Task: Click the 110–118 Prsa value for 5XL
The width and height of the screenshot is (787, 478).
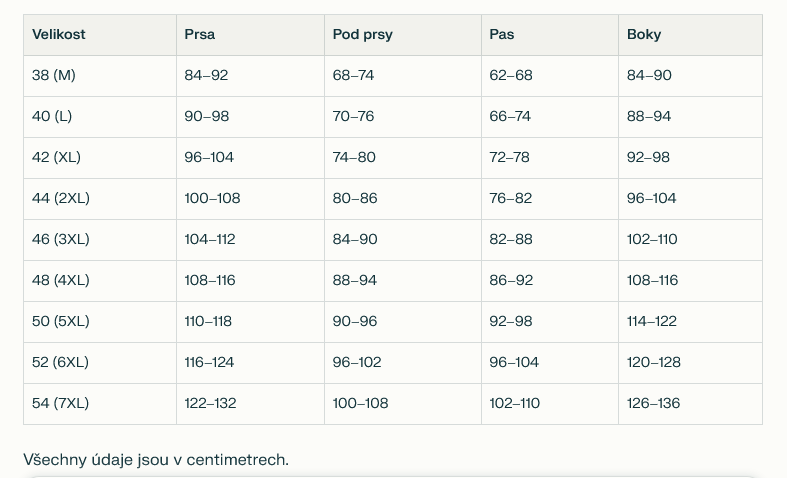Action: coord(208,321)
